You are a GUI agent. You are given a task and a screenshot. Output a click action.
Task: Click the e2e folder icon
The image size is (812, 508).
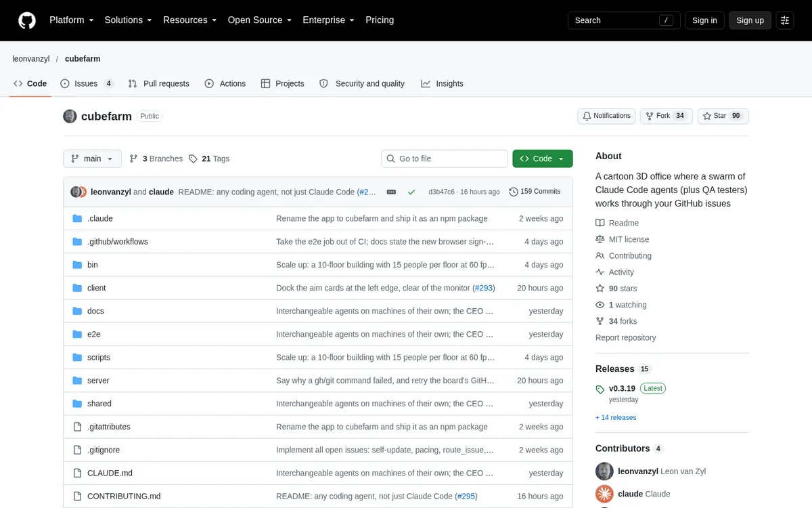[x=77, y=334]
